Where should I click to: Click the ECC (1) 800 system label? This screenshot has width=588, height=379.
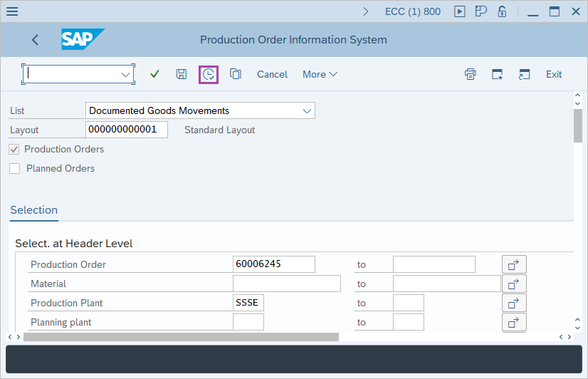pyautogui.click(x=412, y=11)
